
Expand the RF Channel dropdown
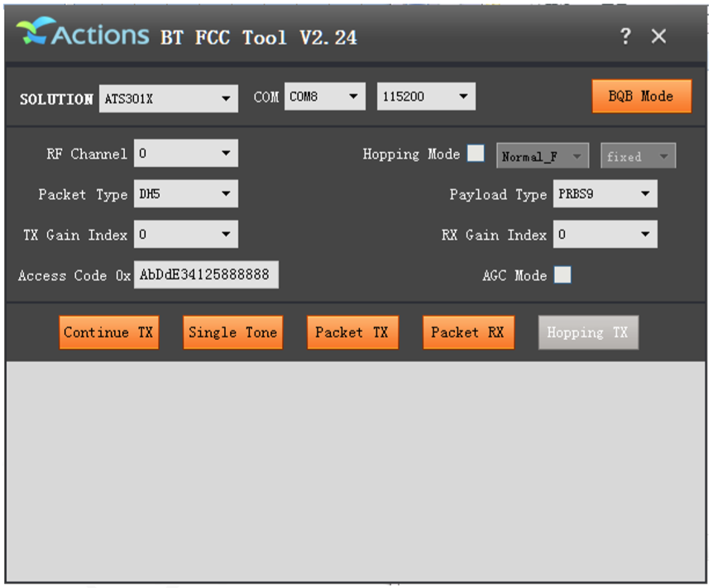point(185,153)
